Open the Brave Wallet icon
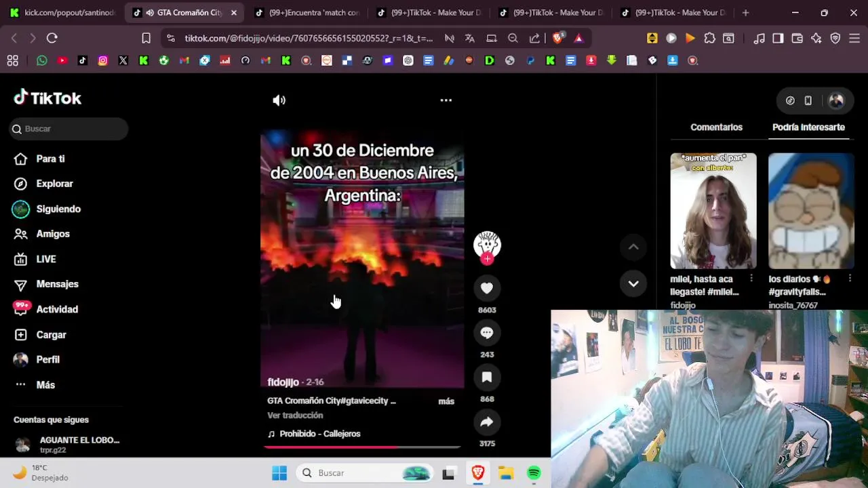868x488 pixels. click(x=797, y=39)
